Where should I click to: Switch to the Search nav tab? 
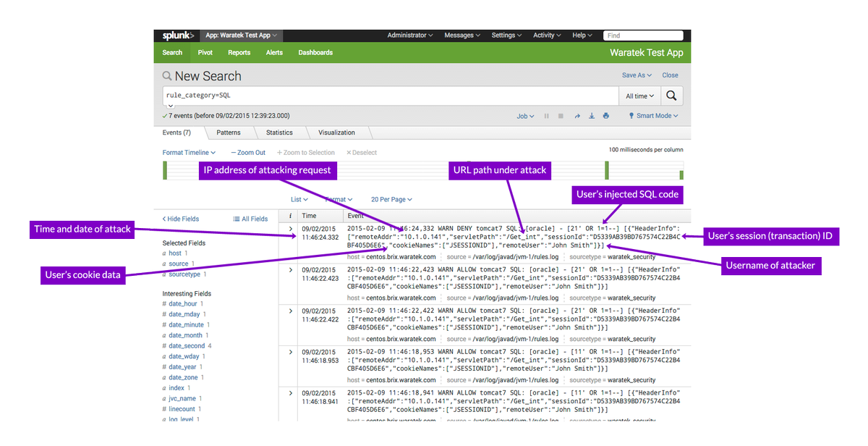(x=172, y=53)
